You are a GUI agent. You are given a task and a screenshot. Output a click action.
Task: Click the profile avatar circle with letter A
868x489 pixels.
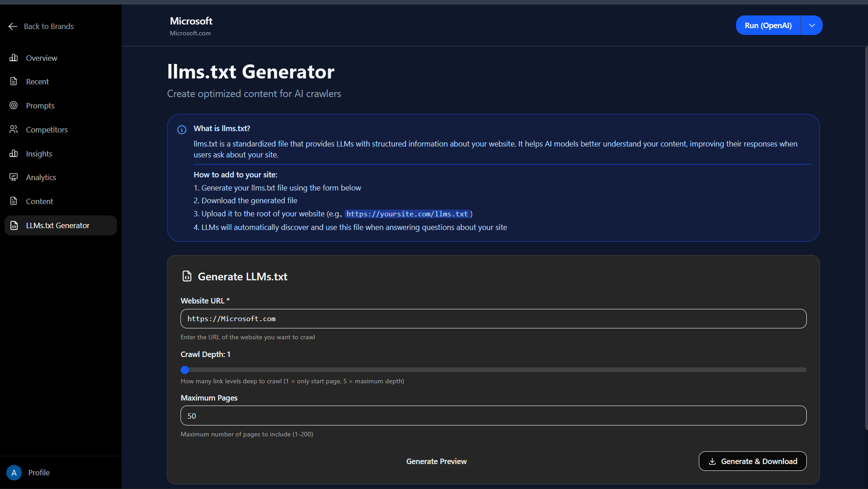click(x=14, y=473)
